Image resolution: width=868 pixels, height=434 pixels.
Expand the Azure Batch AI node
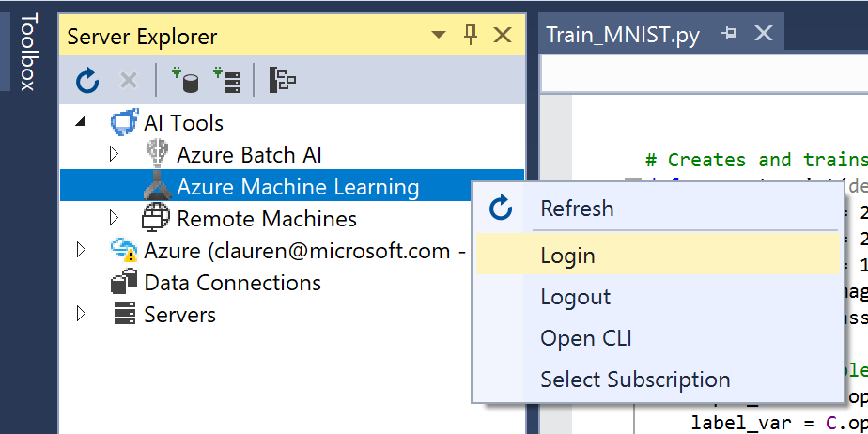click(x=114, y=153)
